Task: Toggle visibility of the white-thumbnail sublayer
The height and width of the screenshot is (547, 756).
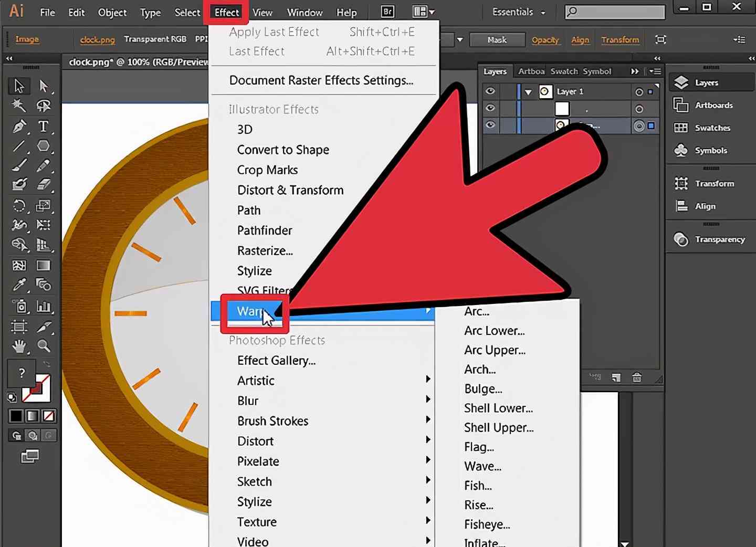Action: [490, 108]
